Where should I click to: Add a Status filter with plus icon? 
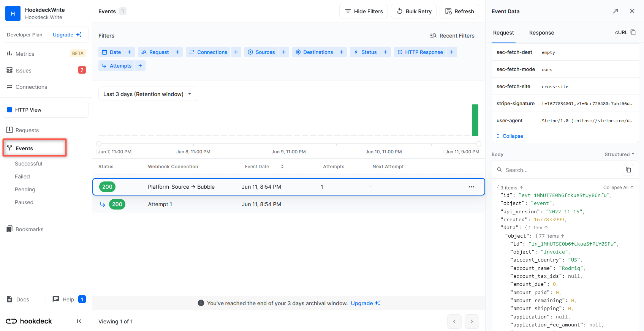(386, 52)
